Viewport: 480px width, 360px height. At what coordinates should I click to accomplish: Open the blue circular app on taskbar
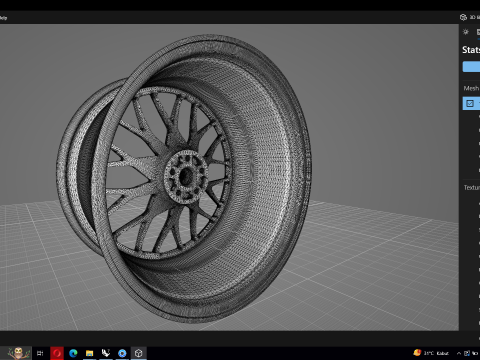click(122, 353)
